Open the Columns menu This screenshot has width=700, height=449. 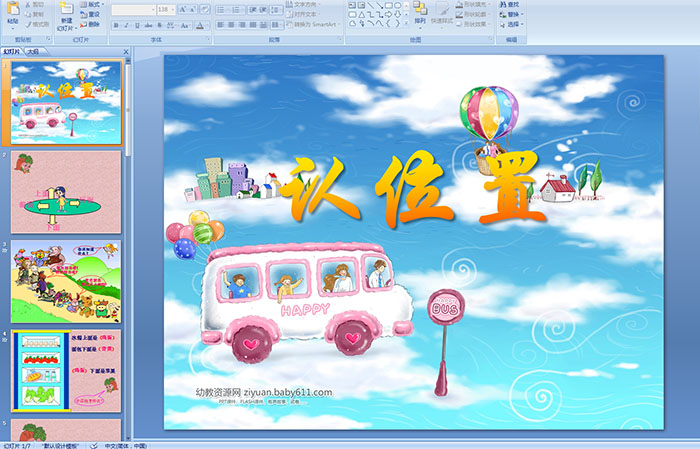click(x=277, y=25)
